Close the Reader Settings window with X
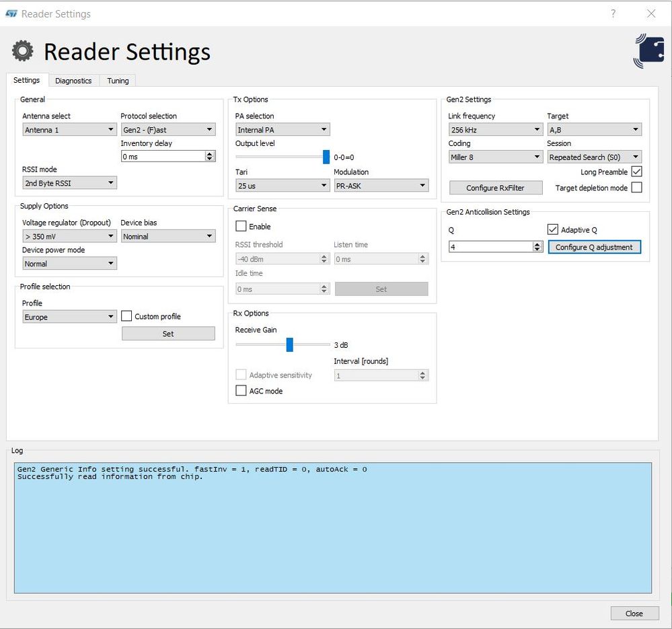672x629 pixels. coord(651,13)
